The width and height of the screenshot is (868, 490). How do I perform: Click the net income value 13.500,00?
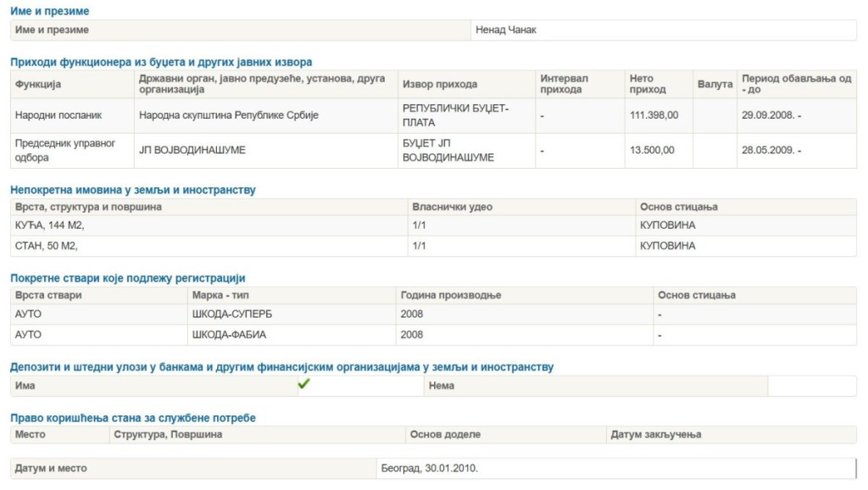coord(652,150)
